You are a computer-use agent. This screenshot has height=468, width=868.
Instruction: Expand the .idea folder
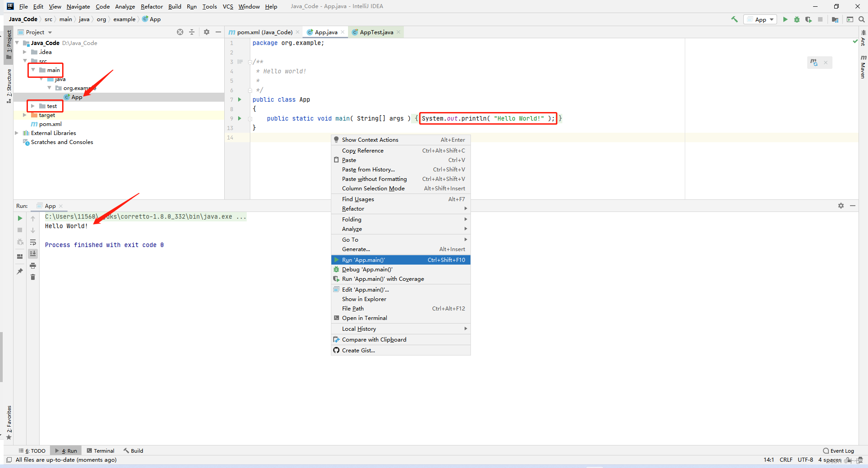tap(25, 52)
